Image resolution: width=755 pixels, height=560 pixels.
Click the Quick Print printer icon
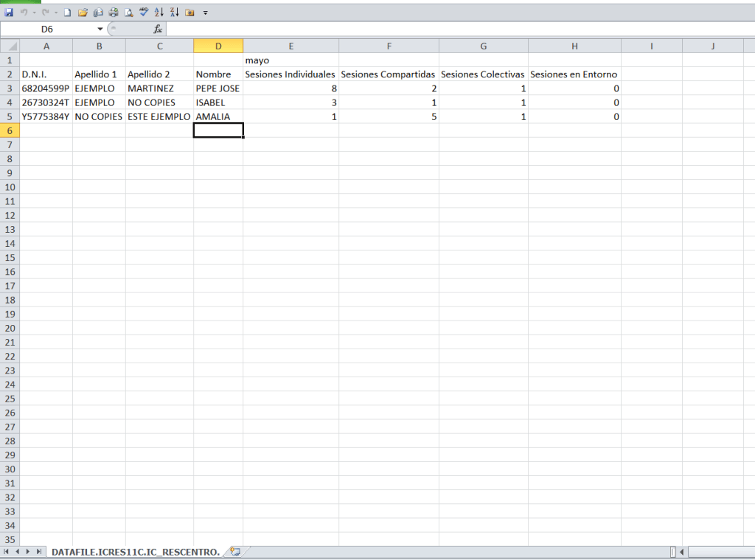114,13
